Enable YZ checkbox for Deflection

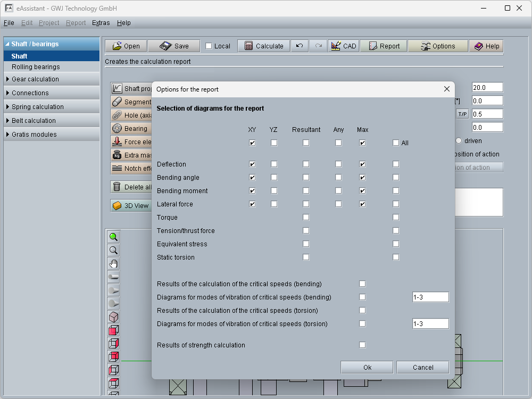(274, 164)
